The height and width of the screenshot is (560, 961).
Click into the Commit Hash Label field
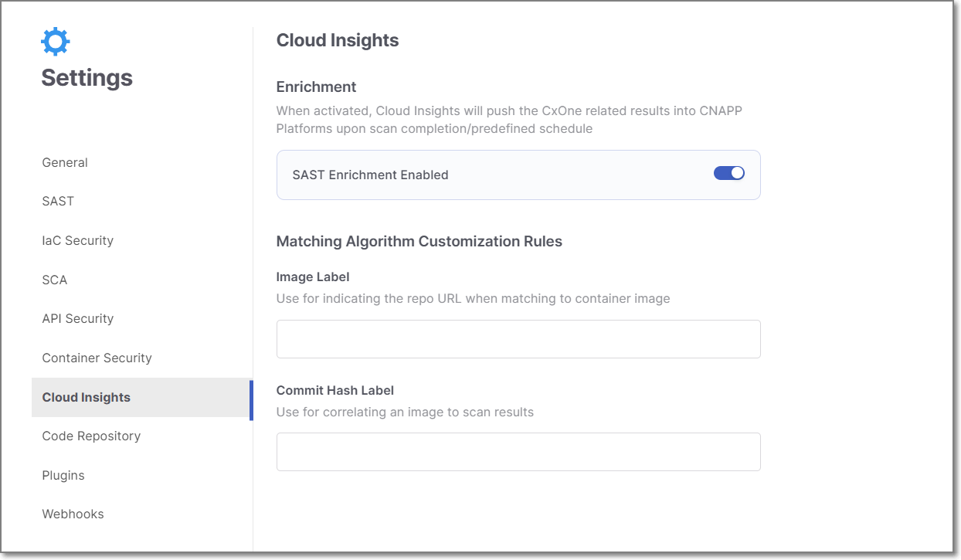[518, 452]
